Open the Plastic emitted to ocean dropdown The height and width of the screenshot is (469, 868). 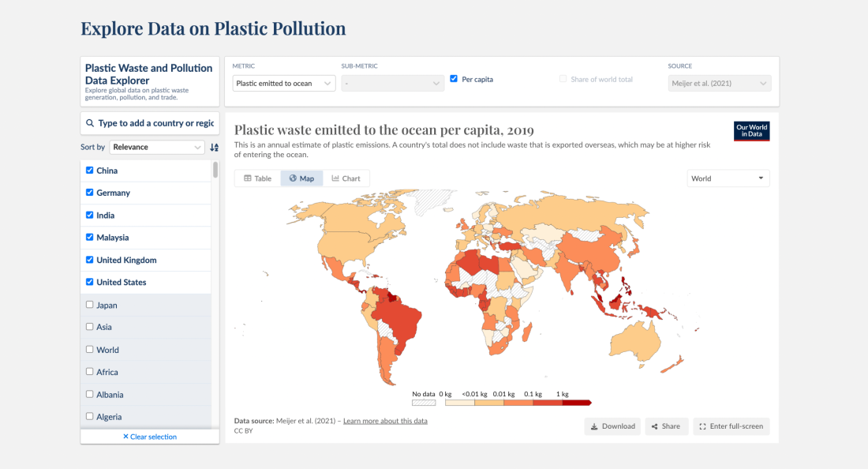click(283, 83)
